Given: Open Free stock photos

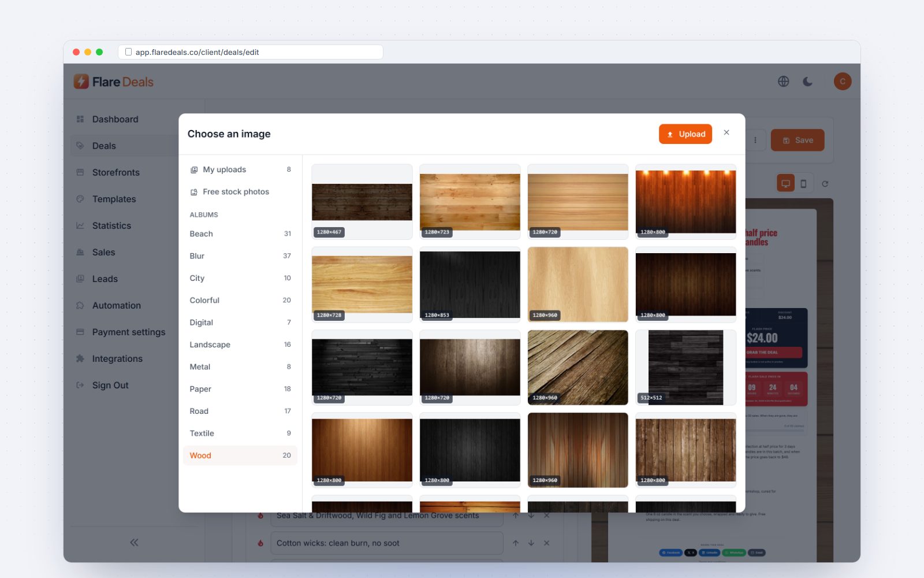Looking at the screenshot, I should click(x=240, y=192).
